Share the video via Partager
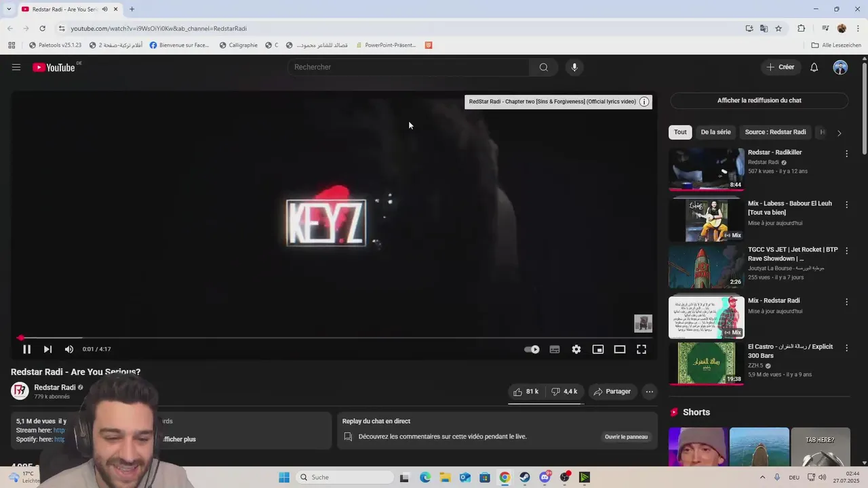 612,392
